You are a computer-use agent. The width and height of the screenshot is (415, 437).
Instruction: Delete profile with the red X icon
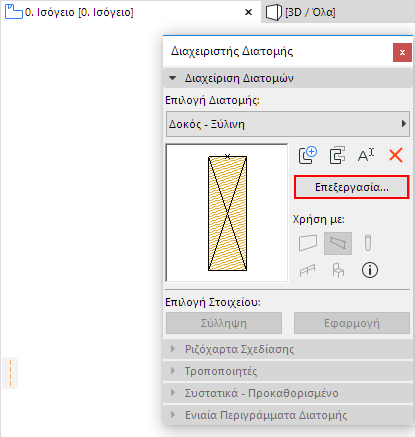tap(396, 155)
